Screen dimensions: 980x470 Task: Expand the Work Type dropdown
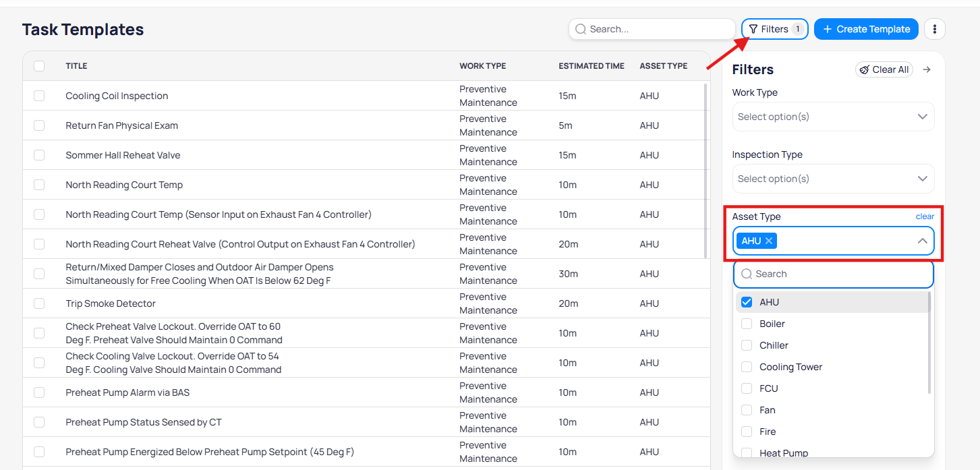click(x=833, y=117)
